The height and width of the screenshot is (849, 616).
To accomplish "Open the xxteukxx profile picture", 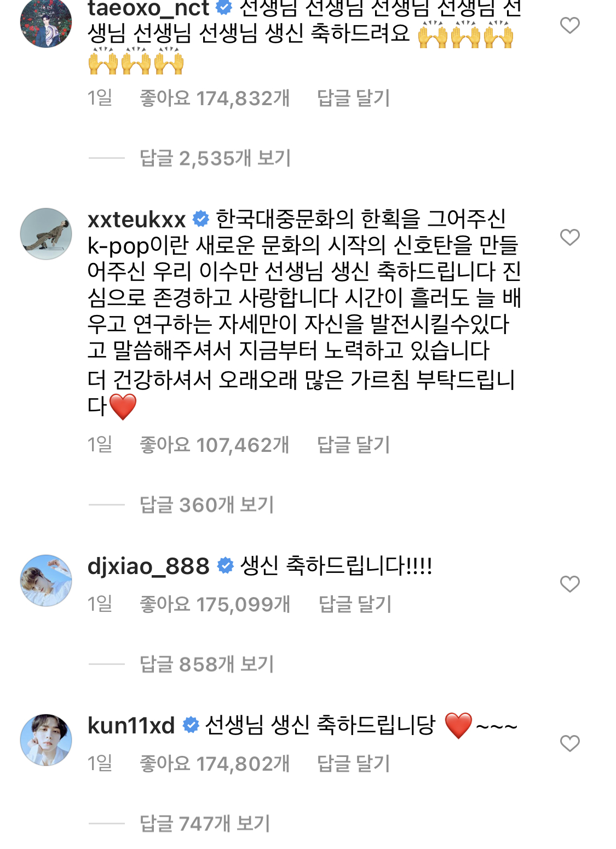I will pyautogui.click(x=46, y=234).
